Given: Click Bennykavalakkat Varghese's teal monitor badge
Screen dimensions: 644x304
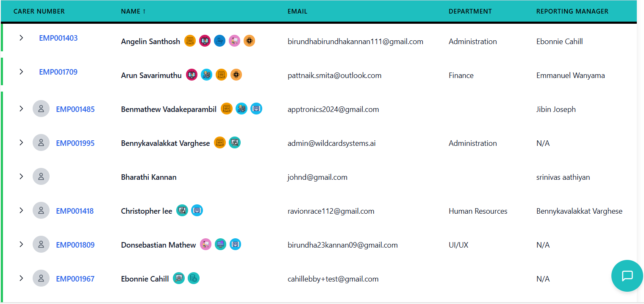Looking at the screenshot, I should (x=235, y=143).
